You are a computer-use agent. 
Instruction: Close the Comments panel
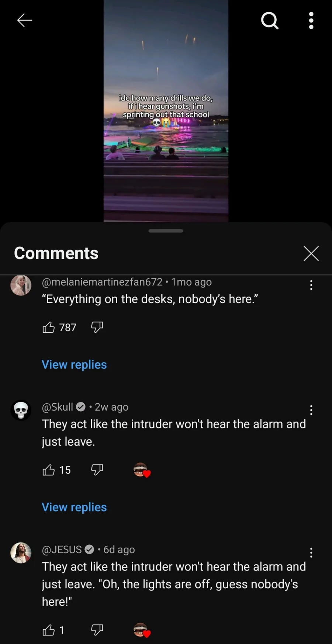coord(311,253)
